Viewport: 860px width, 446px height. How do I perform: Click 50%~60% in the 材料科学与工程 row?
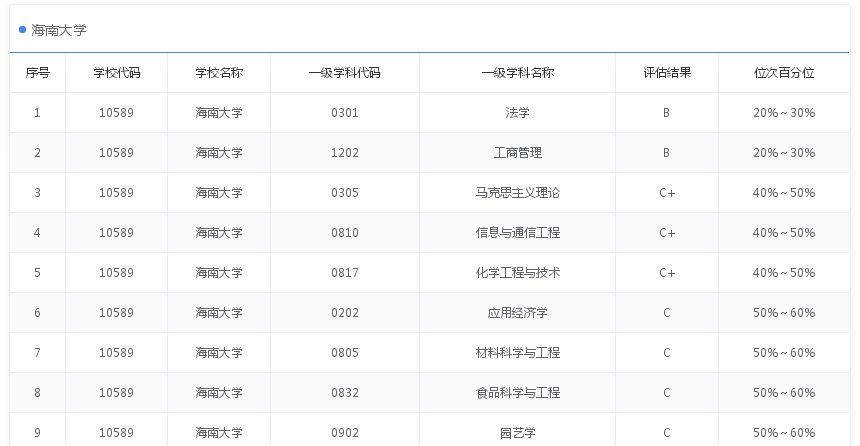[x=784, y=353]
